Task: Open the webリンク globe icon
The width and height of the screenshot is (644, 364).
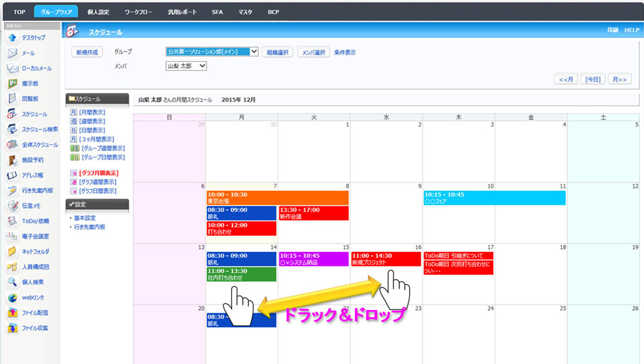Action: tap(12, 298)
